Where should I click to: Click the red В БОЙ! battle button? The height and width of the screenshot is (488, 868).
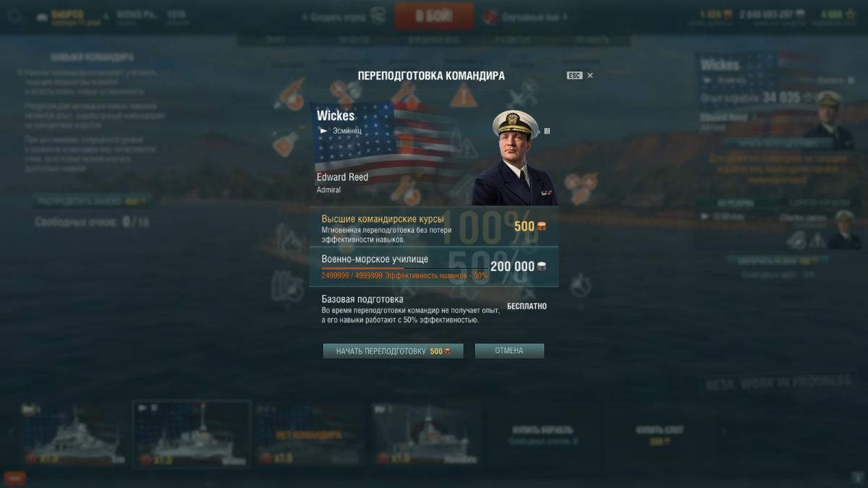[434, 16]
